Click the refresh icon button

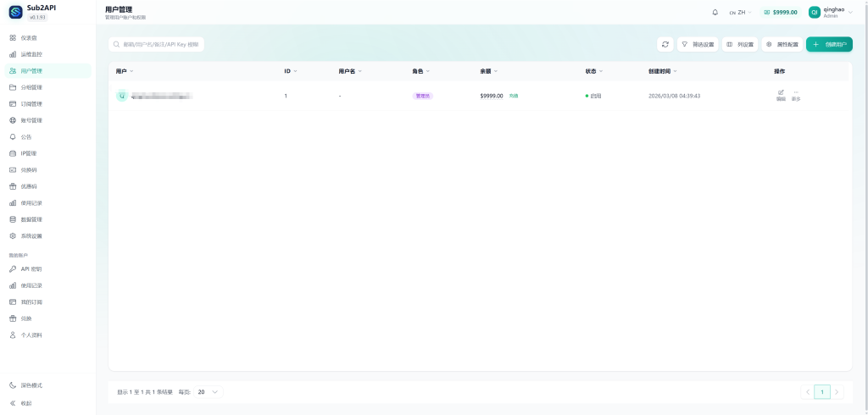[x=665, y=44]
